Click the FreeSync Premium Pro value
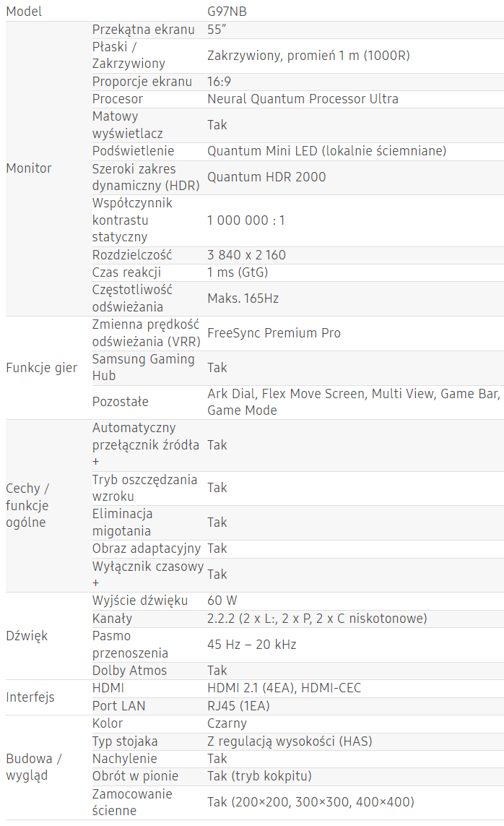Image resolution: width=504 pixels, height=826 pixels. [274, 333]
